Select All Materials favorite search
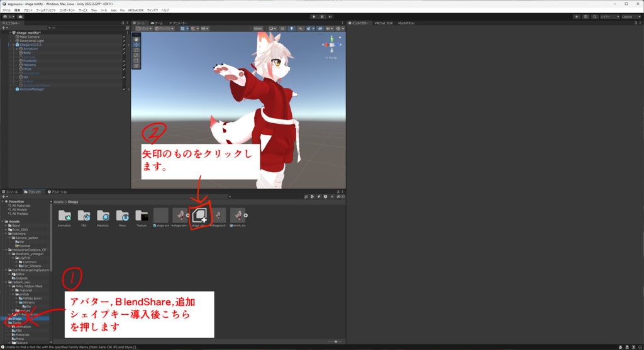The width and height of the screenshot is (644, 350). (x=21, y=205)
